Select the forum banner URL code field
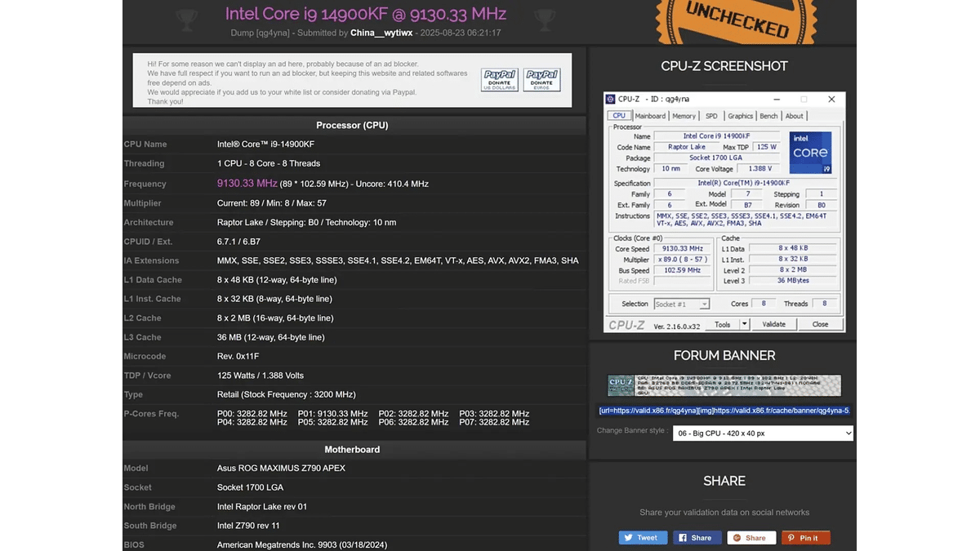This screenshot has height=551, width=980. [x=724, y=411]
